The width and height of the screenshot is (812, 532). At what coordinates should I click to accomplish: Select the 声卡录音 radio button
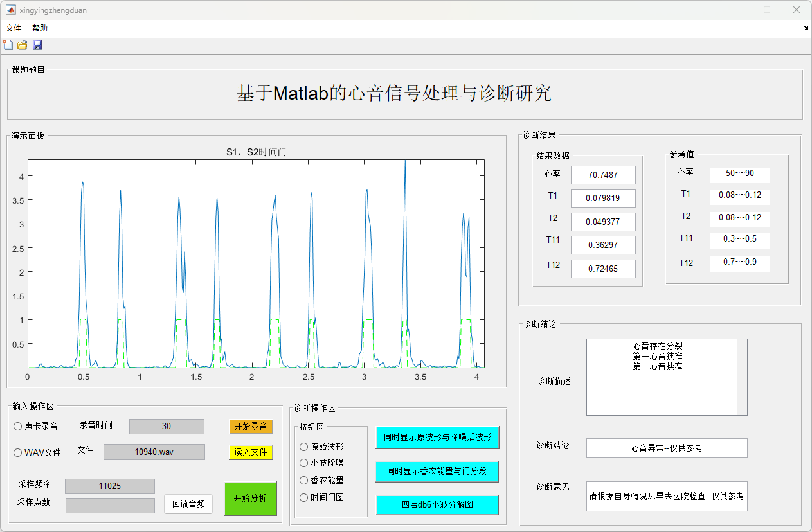(x=18, y=426)
